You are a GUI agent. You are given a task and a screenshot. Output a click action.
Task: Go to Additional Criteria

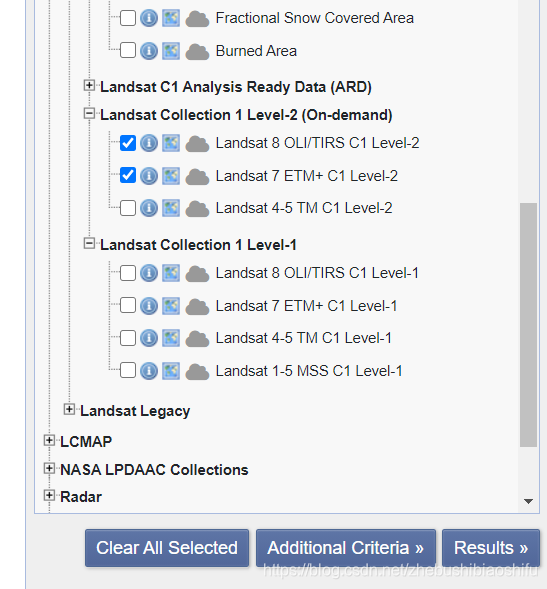[346, 548]
